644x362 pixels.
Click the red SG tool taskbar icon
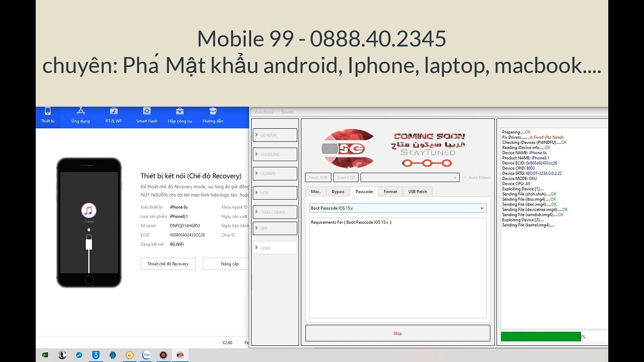tap(180, 355)
